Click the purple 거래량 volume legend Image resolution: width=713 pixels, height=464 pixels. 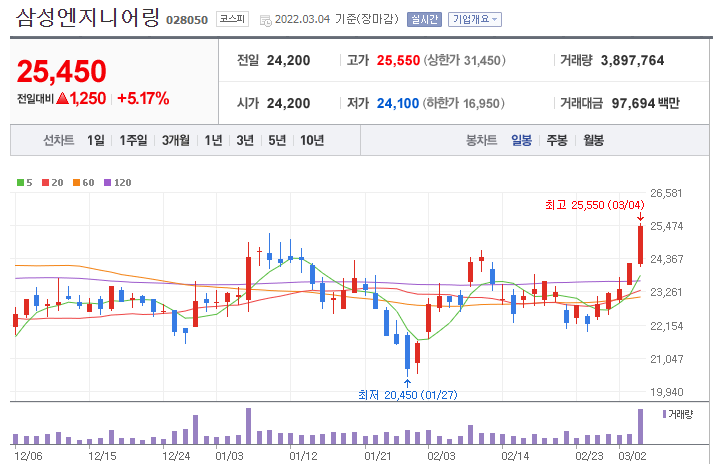(x=678, y=414)
